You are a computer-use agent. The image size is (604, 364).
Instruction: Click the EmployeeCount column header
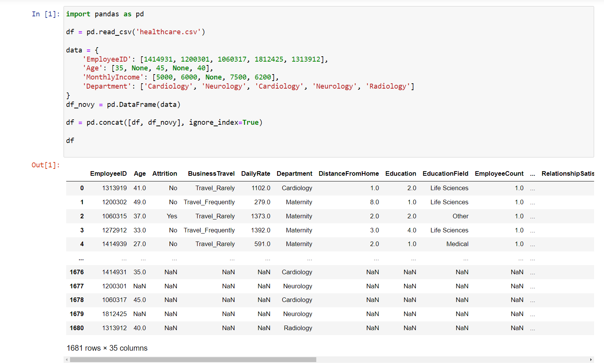[x=499, y=173]
